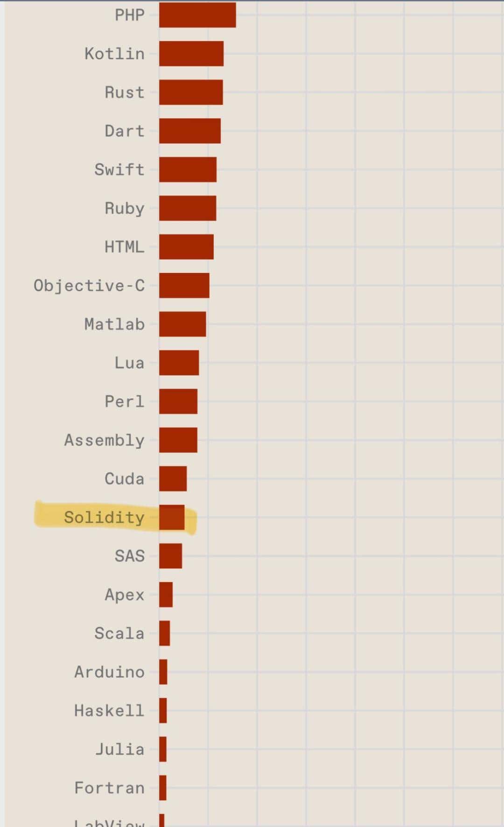Select the red Rust bar
Screen dimensions: 504x827
[x=191, y=92]
